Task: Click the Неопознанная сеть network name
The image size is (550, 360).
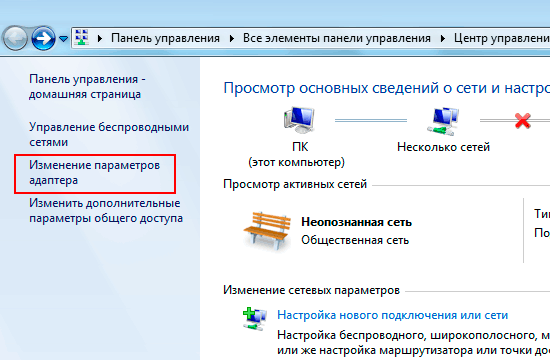Action: 356,222
